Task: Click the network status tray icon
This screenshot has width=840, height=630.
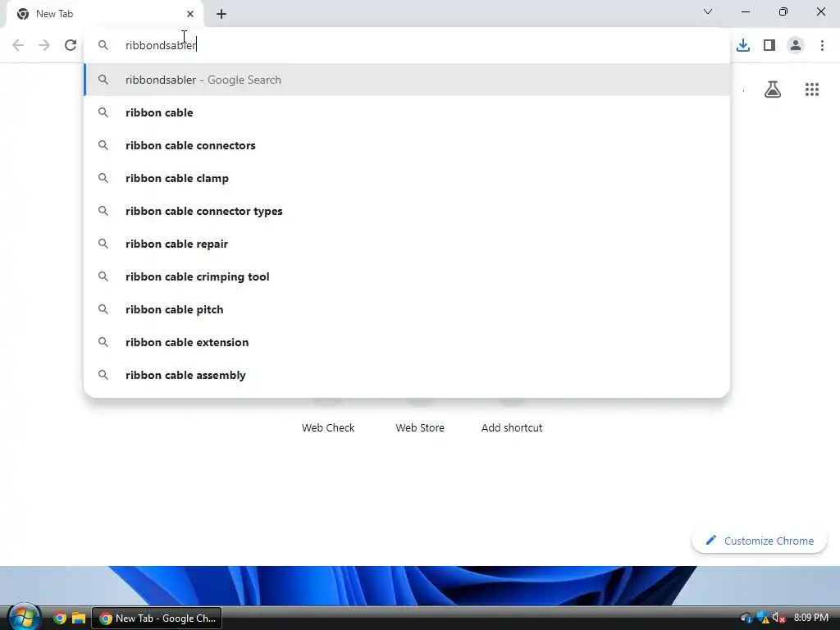Action: pyautogui.click(x=746, y=618)
